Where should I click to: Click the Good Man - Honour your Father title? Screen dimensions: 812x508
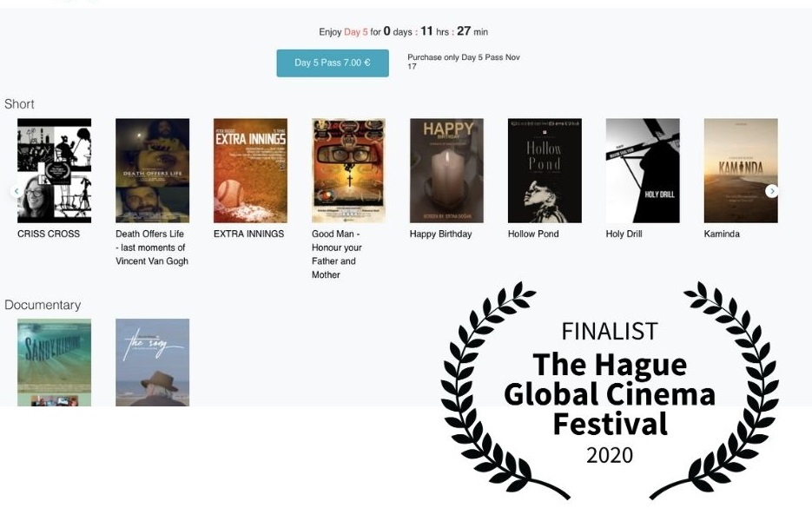[337, 254]
